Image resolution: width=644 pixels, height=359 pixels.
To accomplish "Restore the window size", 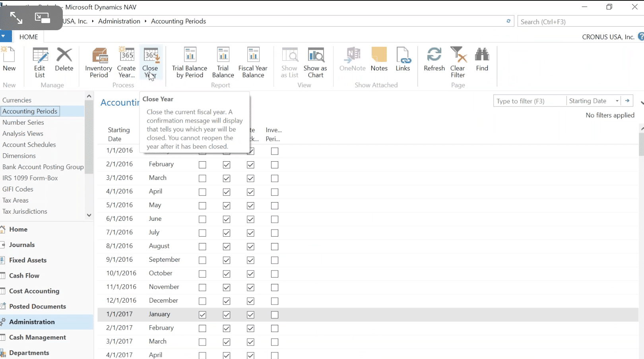I will pyautogui.click(x=609, y=7).
